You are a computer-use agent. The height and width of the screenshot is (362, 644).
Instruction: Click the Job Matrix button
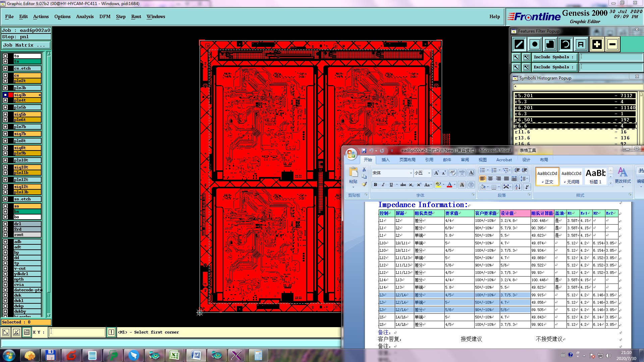click(26, 45)
